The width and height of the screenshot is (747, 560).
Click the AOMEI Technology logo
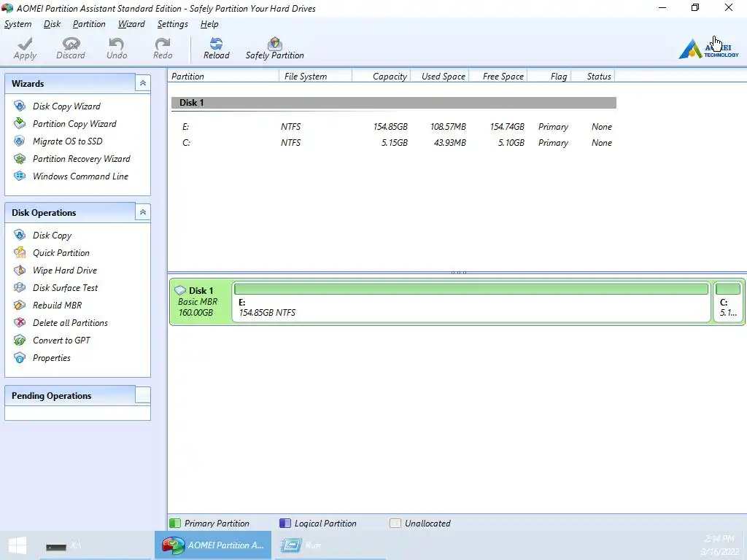pos(708,49)
